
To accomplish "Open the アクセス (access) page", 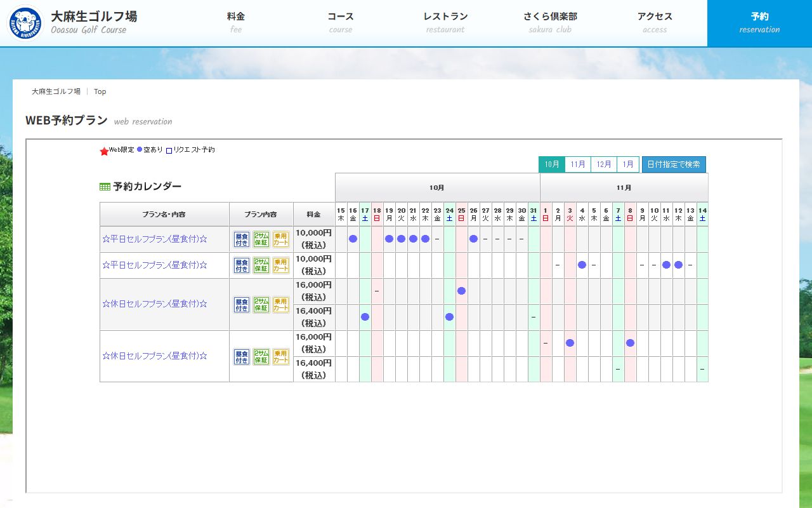I will [x=655, y=23].
